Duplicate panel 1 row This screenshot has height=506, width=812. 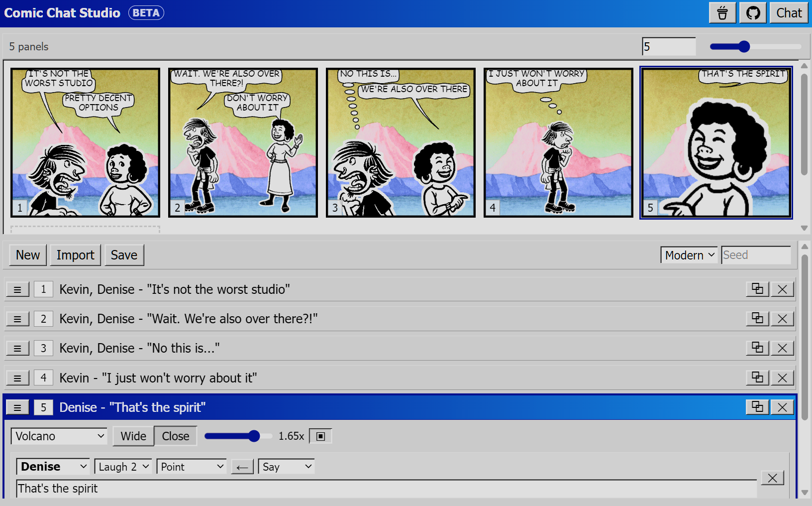[757, 289]
